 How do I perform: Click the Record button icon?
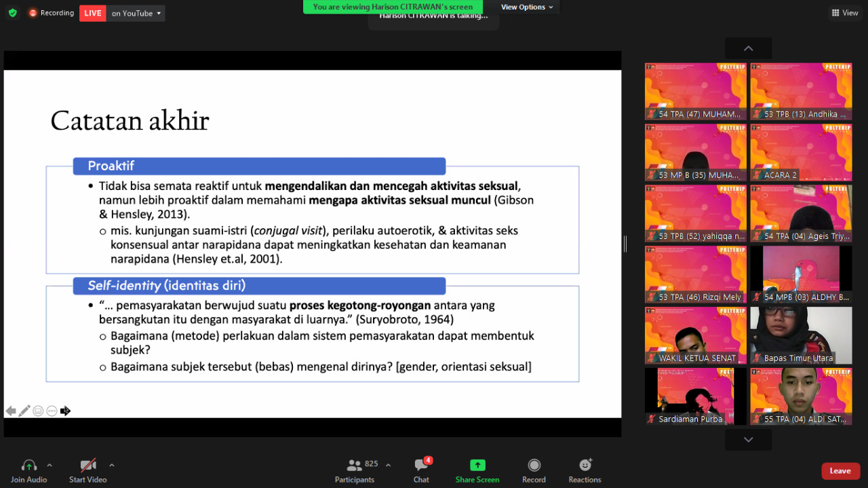pyautogui.click(x=534, y=465)
